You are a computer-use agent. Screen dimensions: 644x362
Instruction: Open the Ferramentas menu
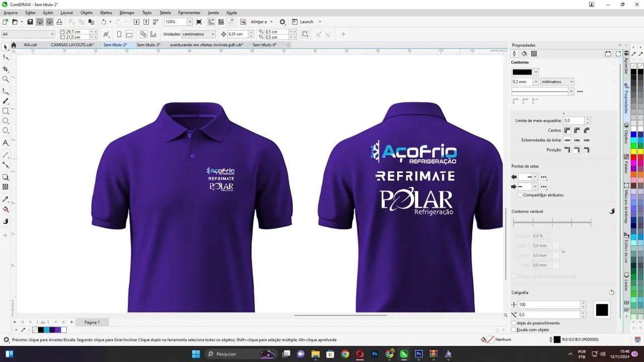[x=189, y=13]
